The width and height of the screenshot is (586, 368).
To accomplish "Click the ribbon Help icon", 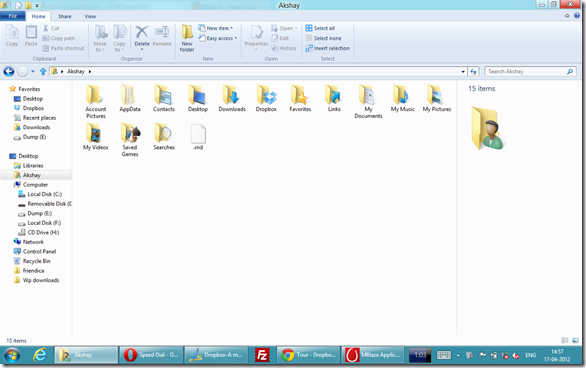I will pos(577,16).
